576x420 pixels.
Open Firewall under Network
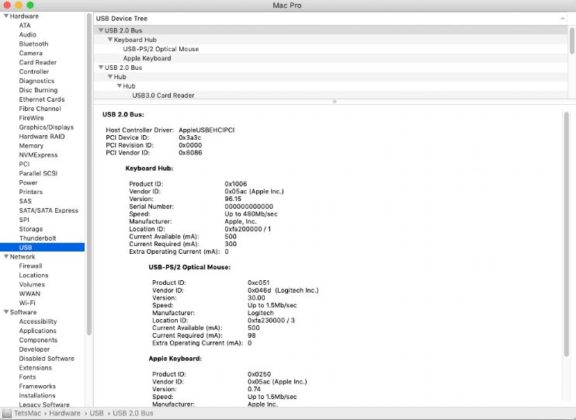(30, 266)
